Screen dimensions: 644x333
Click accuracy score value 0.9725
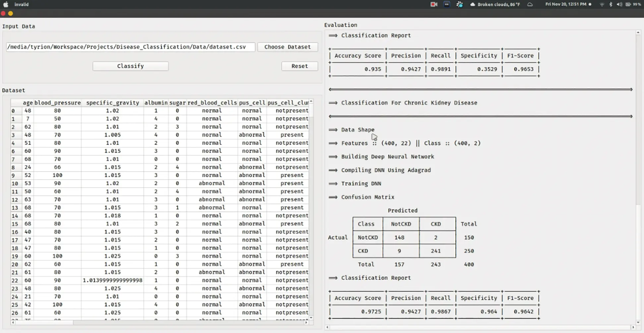tap(371, 311)
